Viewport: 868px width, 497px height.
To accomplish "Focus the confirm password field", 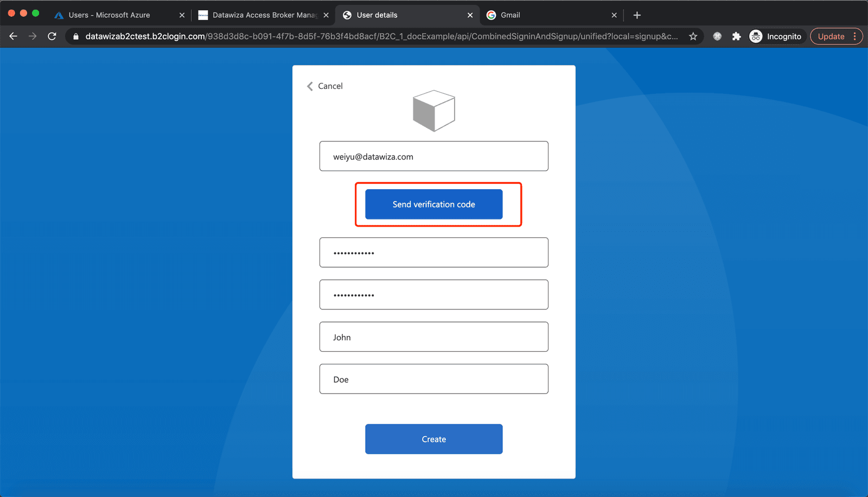I will tap(434, 295).
